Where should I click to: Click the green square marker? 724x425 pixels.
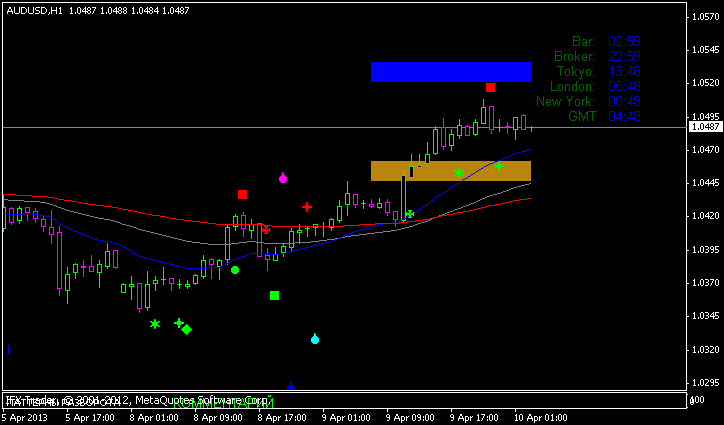(275, 295)
